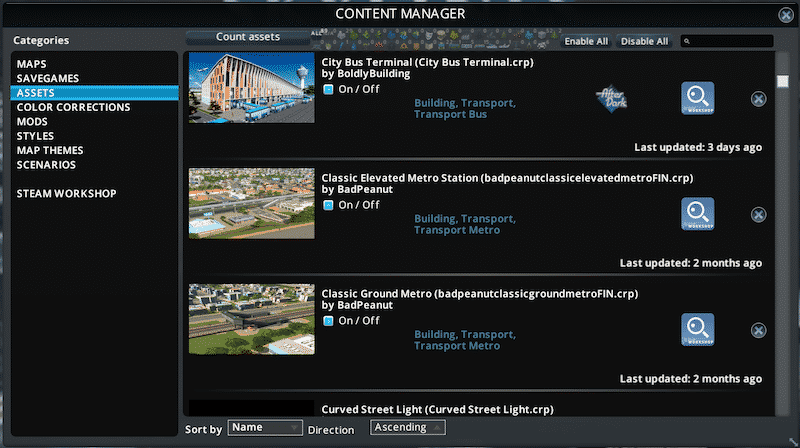Open Steam Workshop page for City Bus Terminal
800x448 pixels.
pos(697,99)
